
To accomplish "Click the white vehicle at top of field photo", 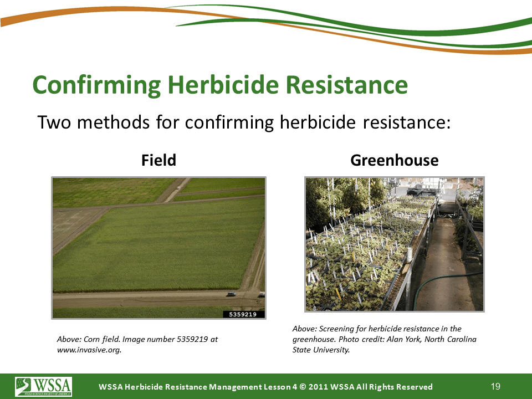I will coord(177,187).
